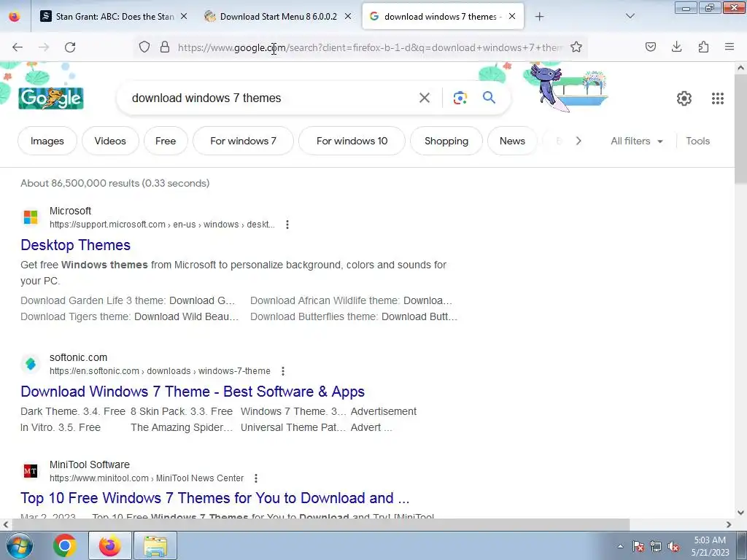Switch to Download Start Menu 8 tab
The image size is (747, 560).
point(278,16)
